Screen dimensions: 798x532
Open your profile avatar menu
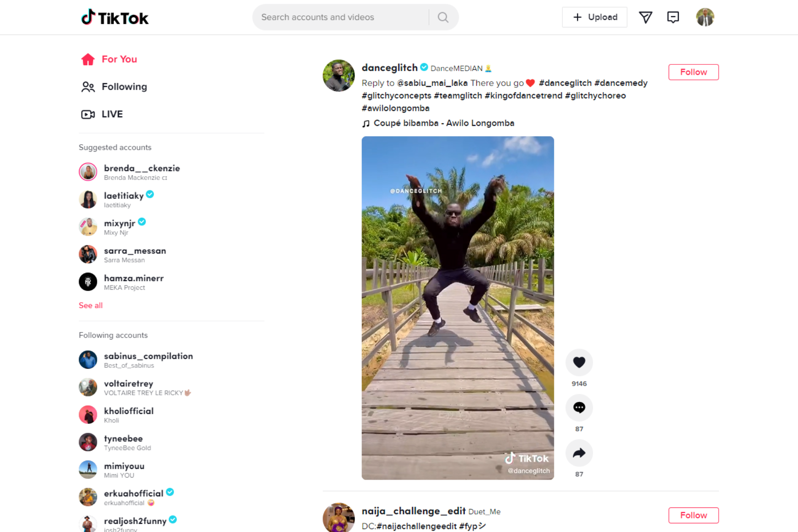point(705,17)
